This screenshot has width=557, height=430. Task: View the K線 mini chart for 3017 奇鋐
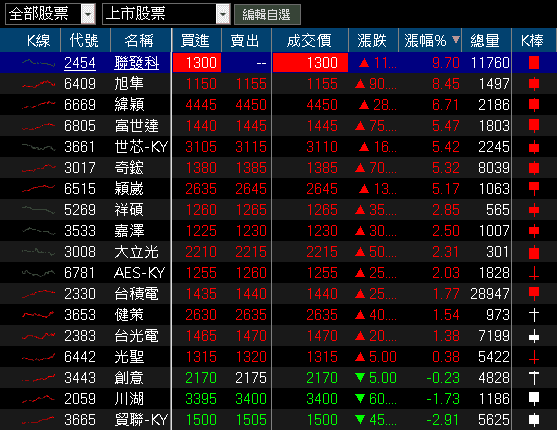[x=38, y=168]
